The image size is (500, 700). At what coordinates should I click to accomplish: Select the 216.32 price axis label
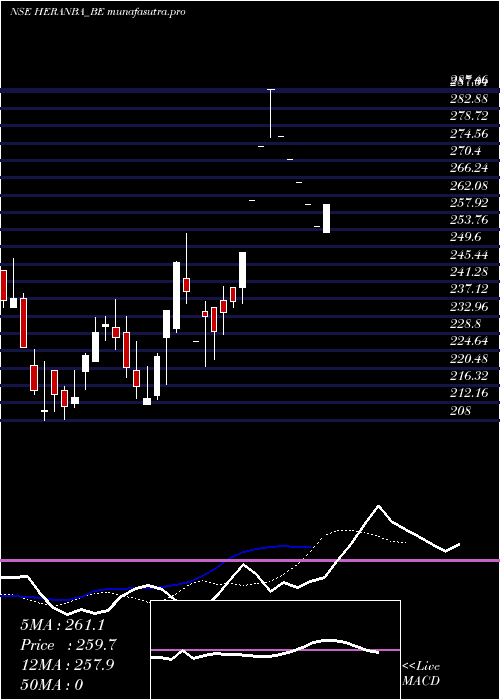click(469, 376)
